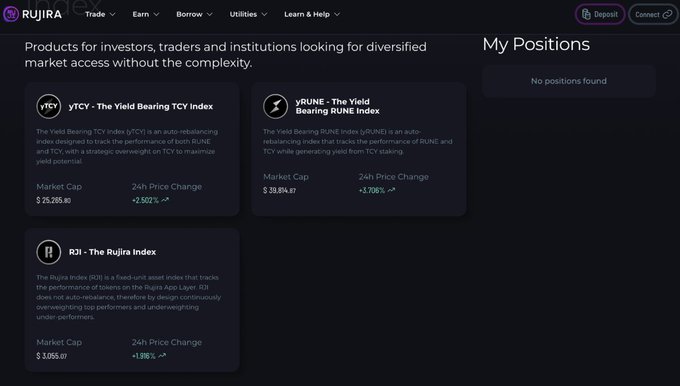Click the 'Products for investors, traders' tagline
This screenshot has width=680, height=386.
[226, 55]
